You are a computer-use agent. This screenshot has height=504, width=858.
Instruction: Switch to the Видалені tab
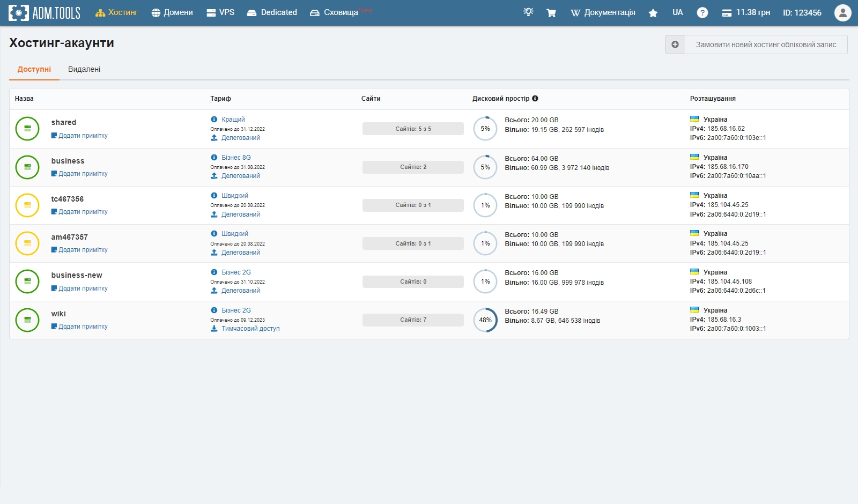(84, 69)
